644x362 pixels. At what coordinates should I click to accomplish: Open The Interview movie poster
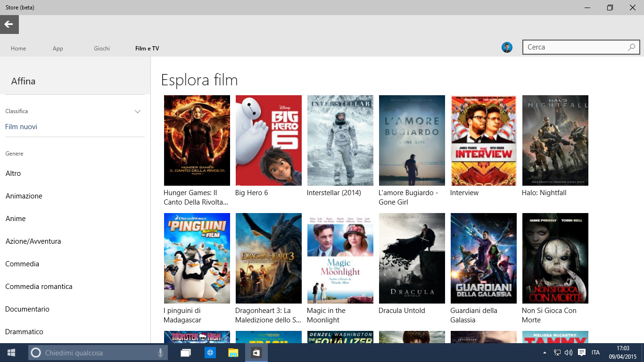point(484,140)
